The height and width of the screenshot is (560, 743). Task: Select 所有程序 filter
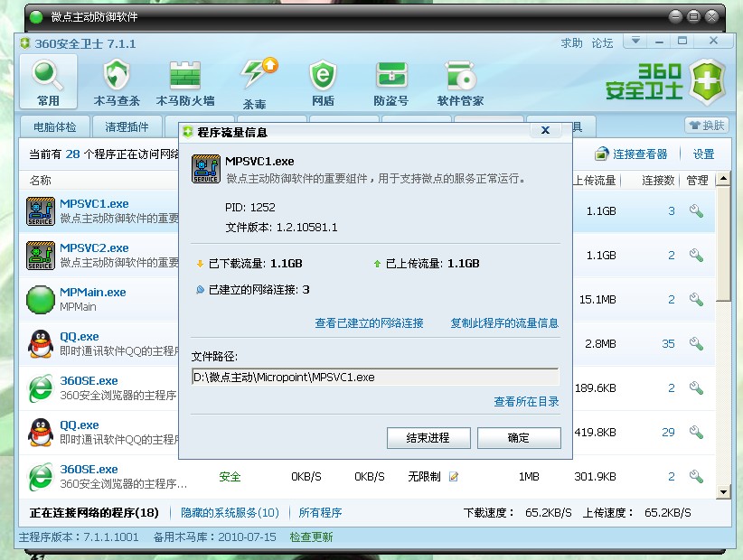point(320,513)
